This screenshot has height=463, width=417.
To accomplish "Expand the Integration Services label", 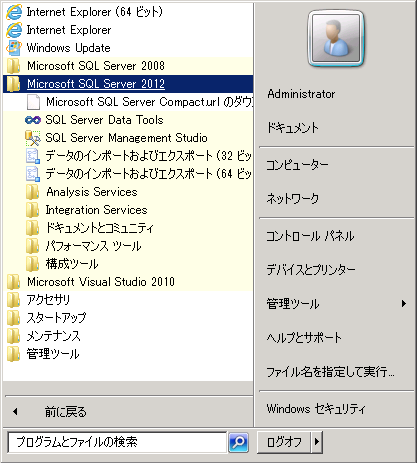I will coord(96,210).
